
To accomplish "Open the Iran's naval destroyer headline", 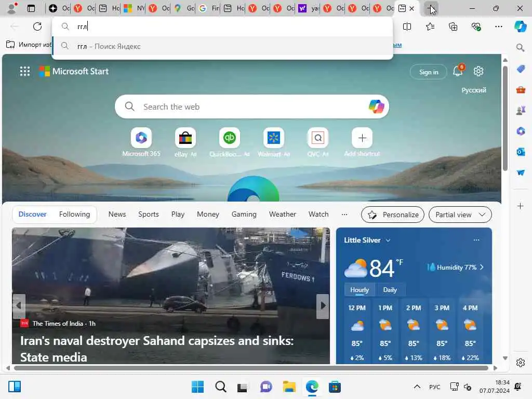I will [157, 349].
